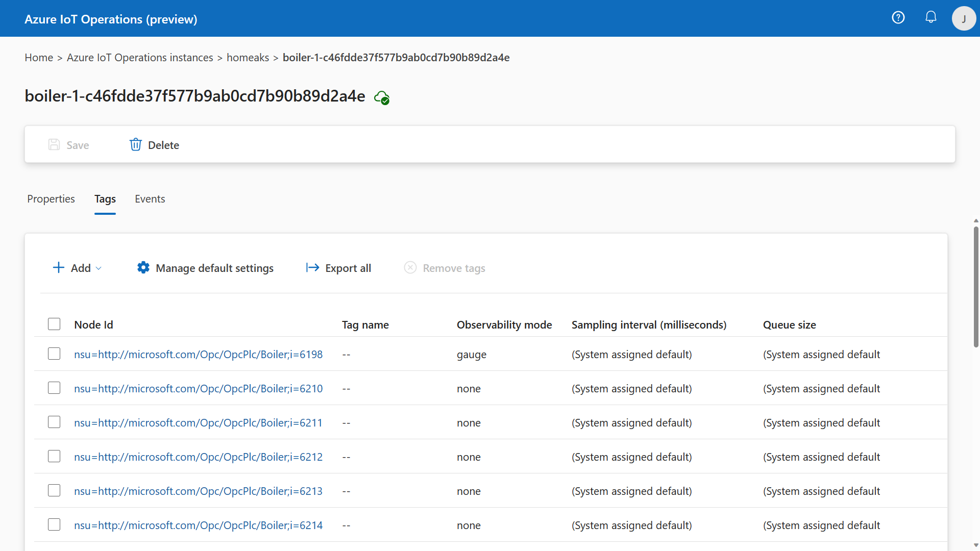The height and width of the screenshot is (551, 980).
Task: Check the box for node i=6213
Action: pyautogui.click(x=54, y=491)
